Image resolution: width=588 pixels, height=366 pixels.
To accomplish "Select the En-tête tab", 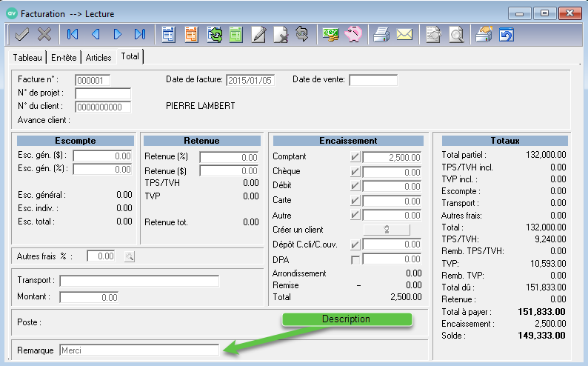I will pyautogui.click(x=64, y=57).
